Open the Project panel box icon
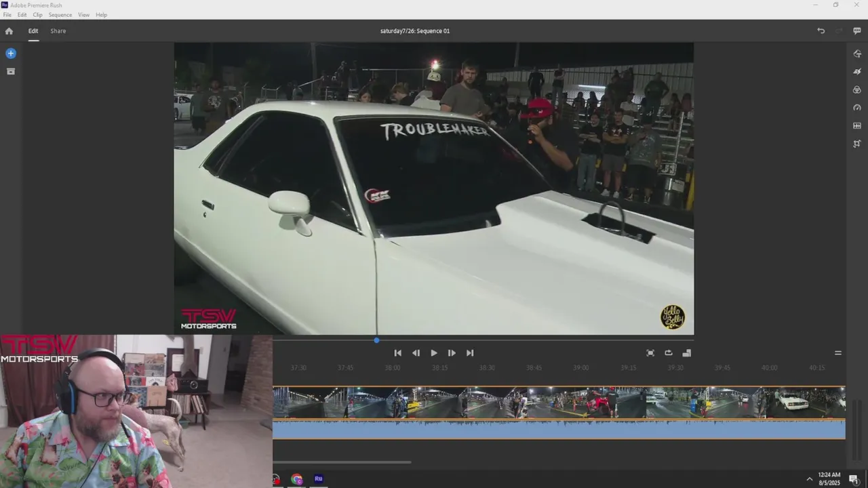Image resolution: width=868 pixels, height=488 pixels. (x=11, y=71)
